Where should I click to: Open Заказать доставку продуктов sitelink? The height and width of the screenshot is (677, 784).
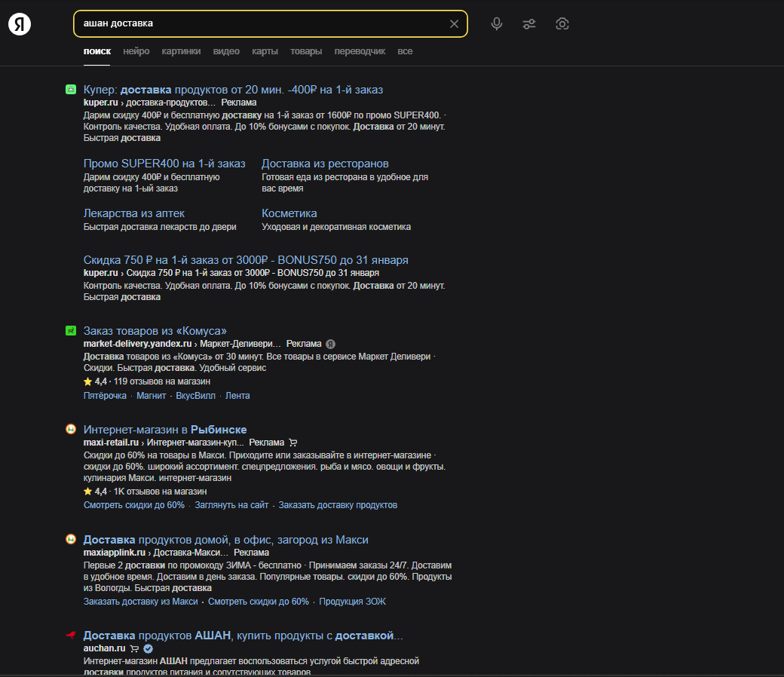click(338, 505)
